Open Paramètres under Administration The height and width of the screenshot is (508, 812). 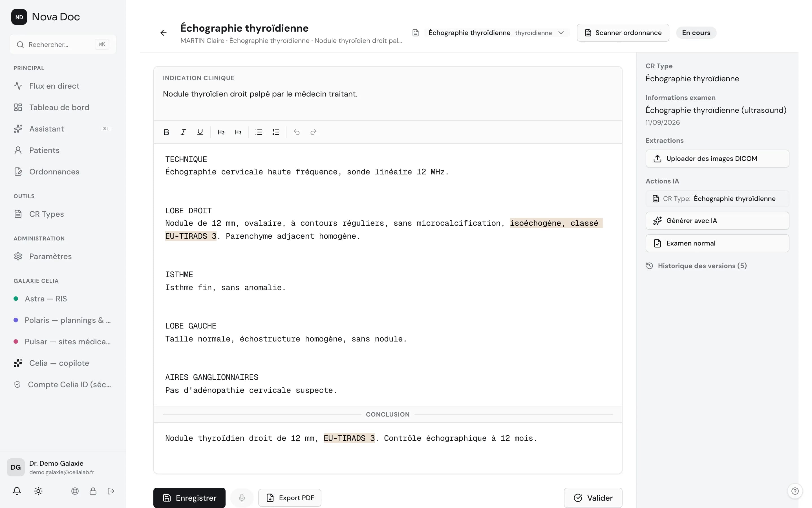(63, 256)
